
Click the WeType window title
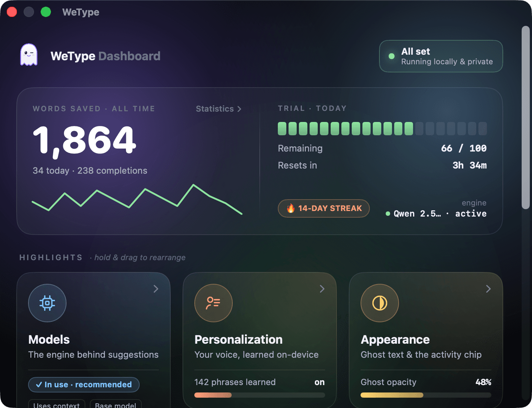click(81, 12)
